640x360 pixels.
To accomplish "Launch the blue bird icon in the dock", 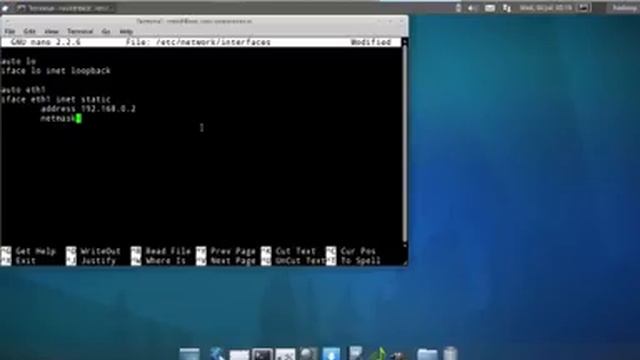I will (x=216, y=354).
